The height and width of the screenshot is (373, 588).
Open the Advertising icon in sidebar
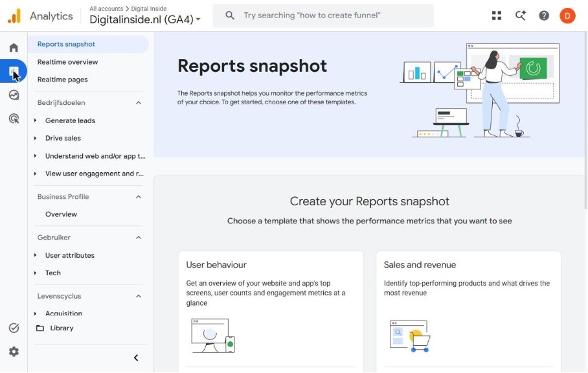coord(14,119)
